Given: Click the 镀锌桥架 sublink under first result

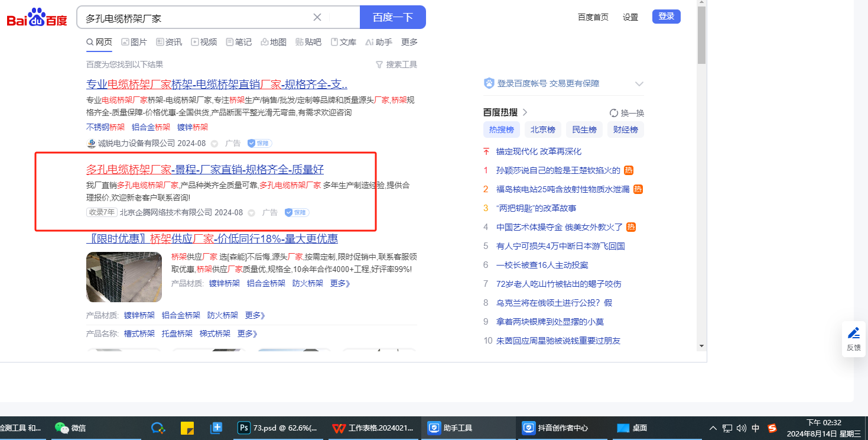Looking at the screenshot, I should coord(193,127).
